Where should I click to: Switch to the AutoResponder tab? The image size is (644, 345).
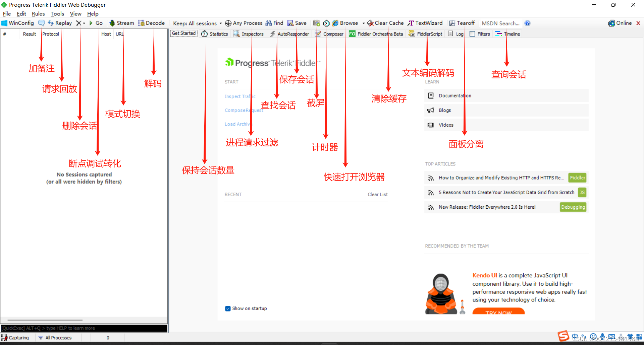pyautogui.click(x=289, y=34)
